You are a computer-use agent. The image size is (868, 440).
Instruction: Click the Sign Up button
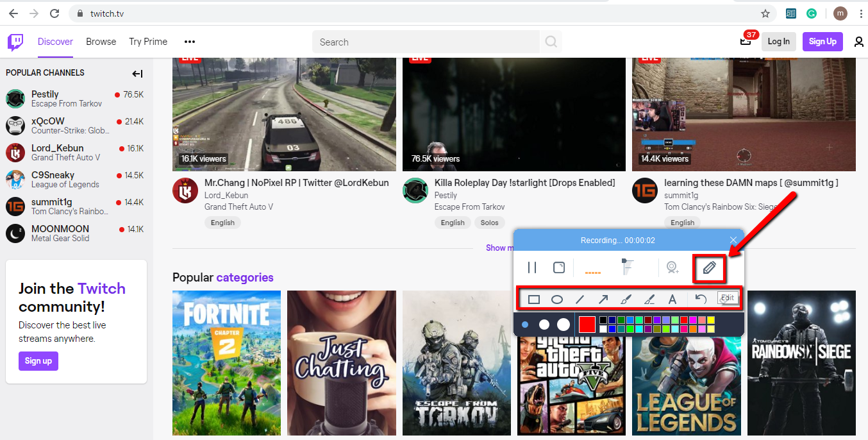pyautogui.click(x=822, y=41)
